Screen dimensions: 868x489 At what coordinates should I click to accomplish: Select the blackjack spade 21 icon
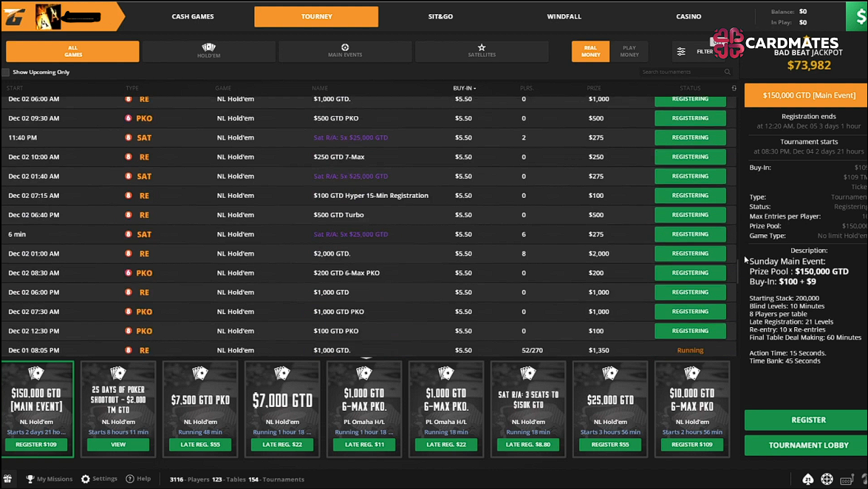[808, 479]
